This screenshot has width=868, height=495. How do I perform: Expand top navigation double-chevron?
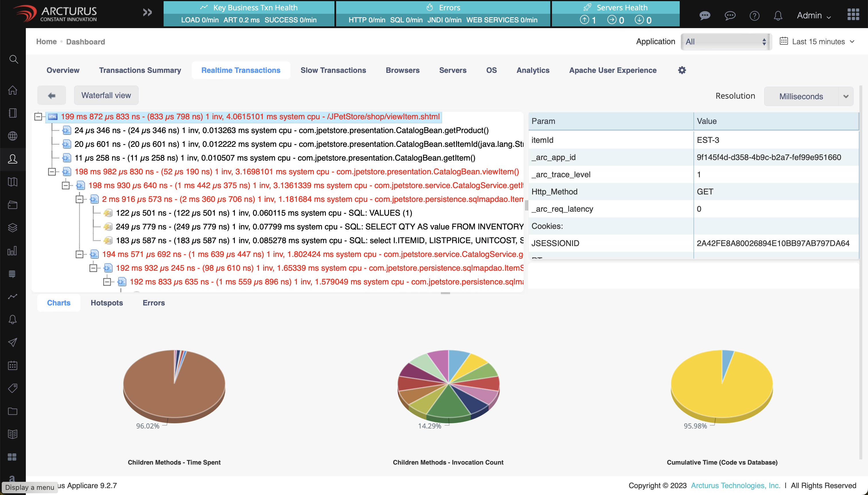point(147,13)
